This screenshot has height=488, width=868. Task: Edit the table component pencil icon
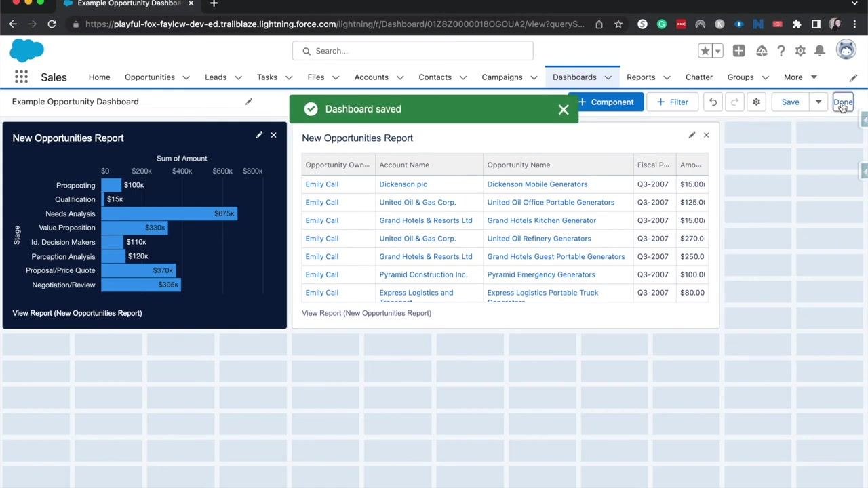692,135
